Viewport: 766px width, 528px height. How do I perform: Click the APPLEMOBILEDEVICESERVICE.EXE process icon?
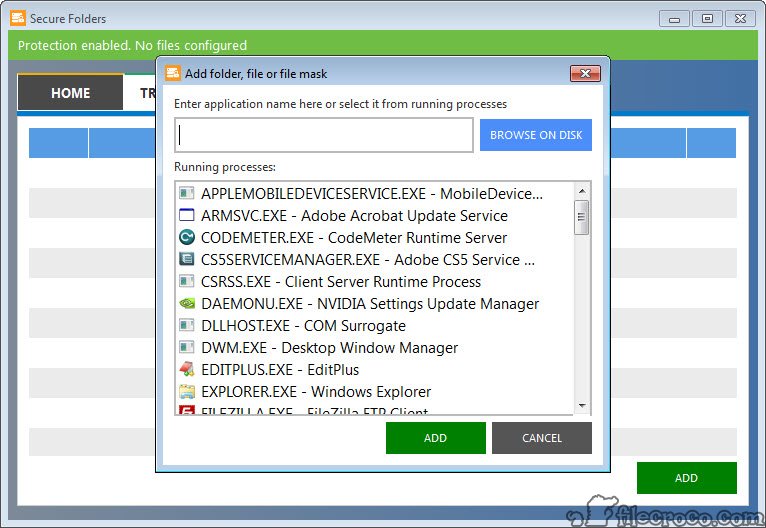187,193
